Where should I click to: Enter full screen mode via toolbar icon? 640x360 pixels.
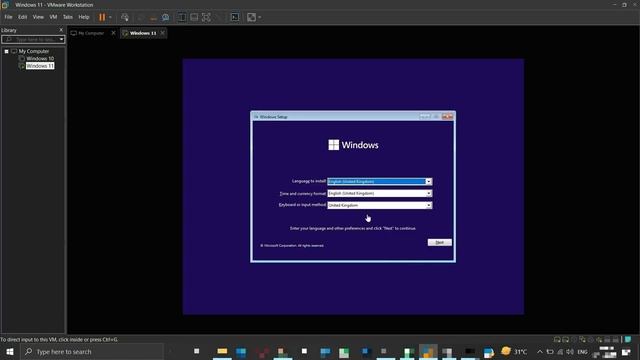207,17
